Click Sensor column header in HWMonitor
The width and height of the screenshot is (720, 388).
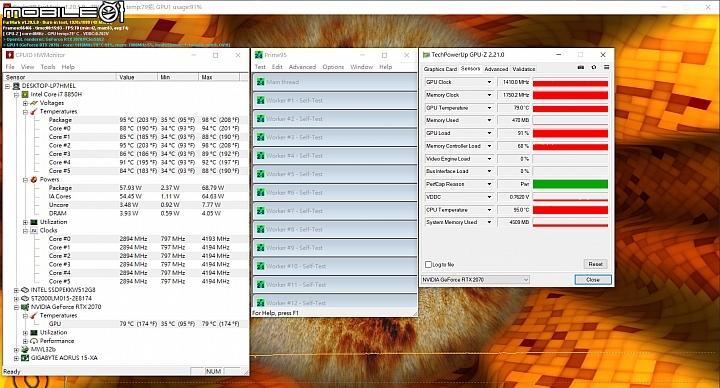[x=60, y=77]
